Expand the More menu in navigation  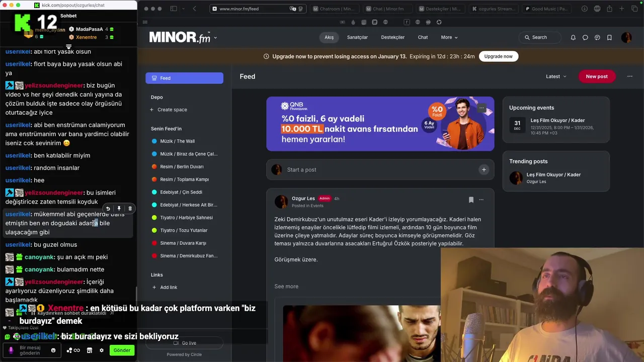click(x=449, y=37)
